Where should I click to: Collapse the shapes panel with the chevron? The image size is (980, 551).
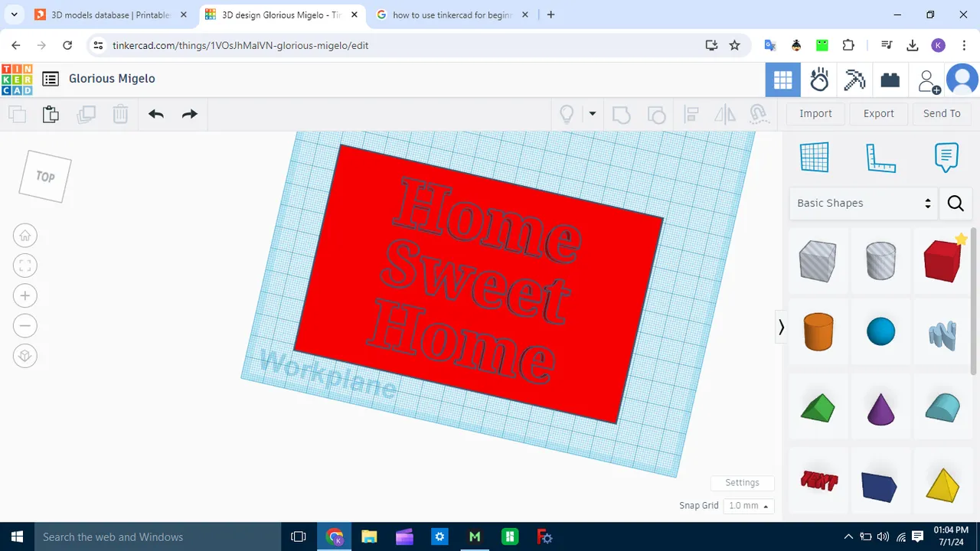click(x=781, y=327)
